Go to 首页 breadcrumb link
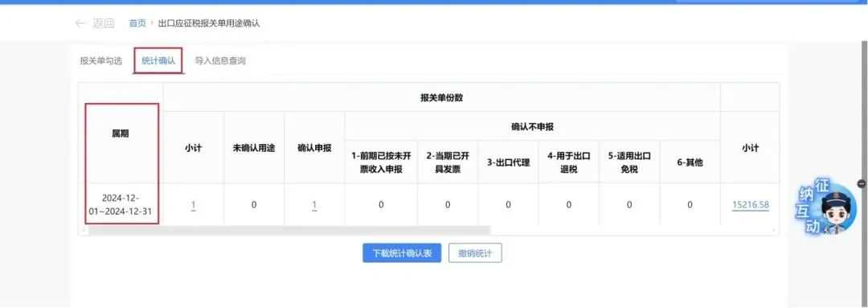Viewport: 868px width, 308px height. [x=137, y=23]
